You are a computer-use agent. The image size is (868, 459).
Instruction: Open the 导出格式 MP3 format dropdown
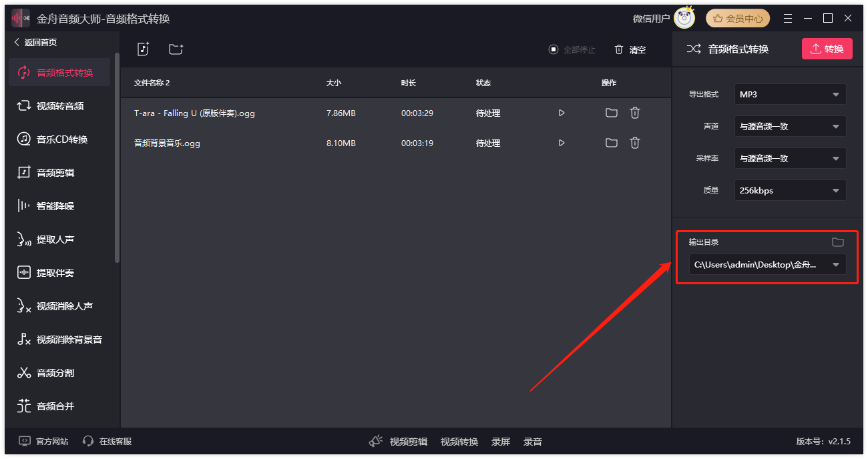click(790, 94)
